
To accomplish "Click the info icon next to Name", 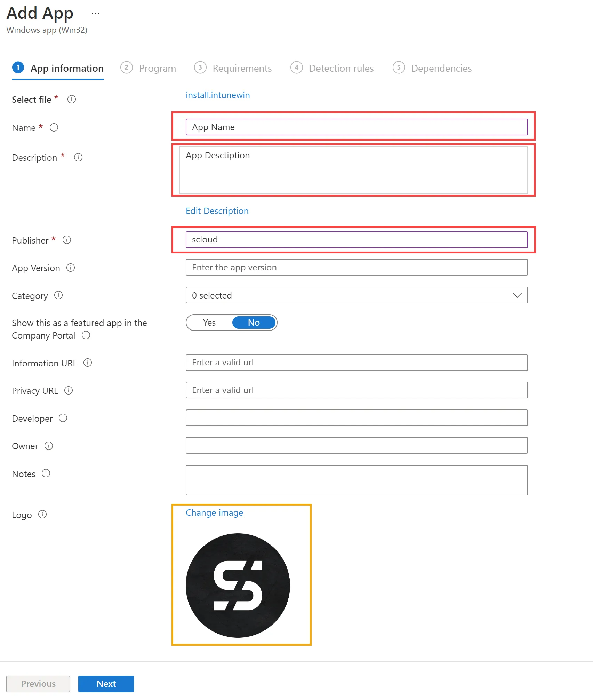I will [54, 127].
